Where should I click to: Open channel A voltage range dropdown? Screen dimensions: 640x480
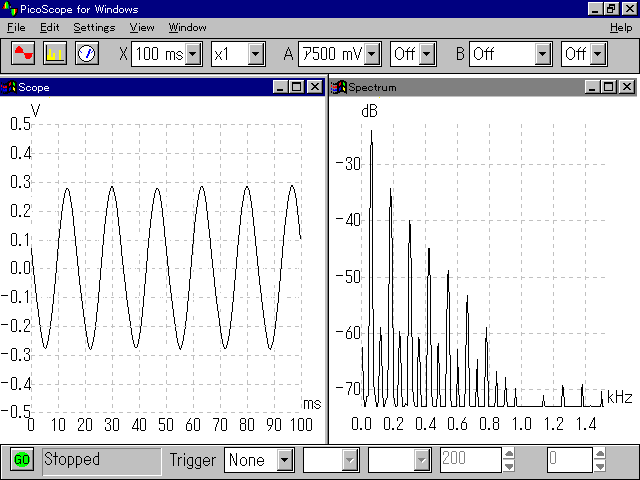tap(373, 53)
